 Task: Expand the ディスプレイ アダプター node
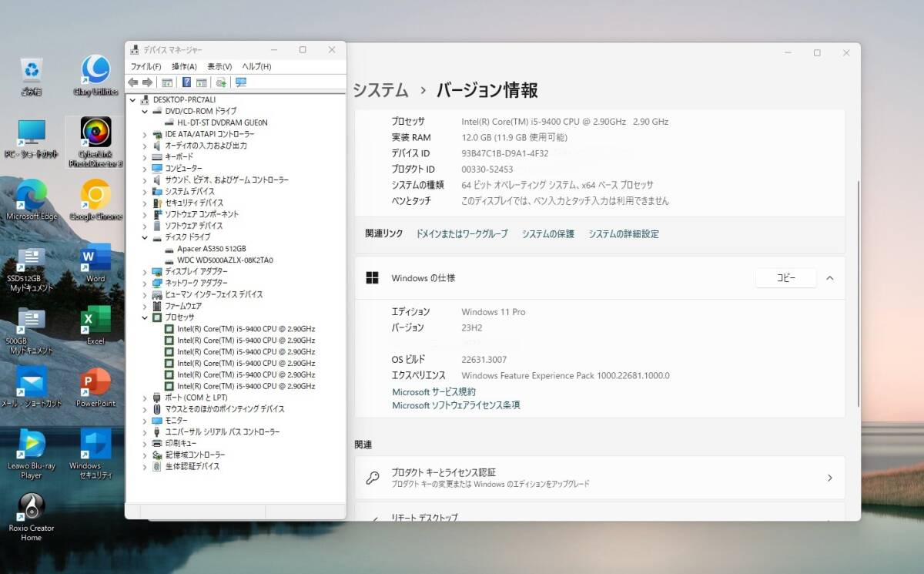pos(145,272)
